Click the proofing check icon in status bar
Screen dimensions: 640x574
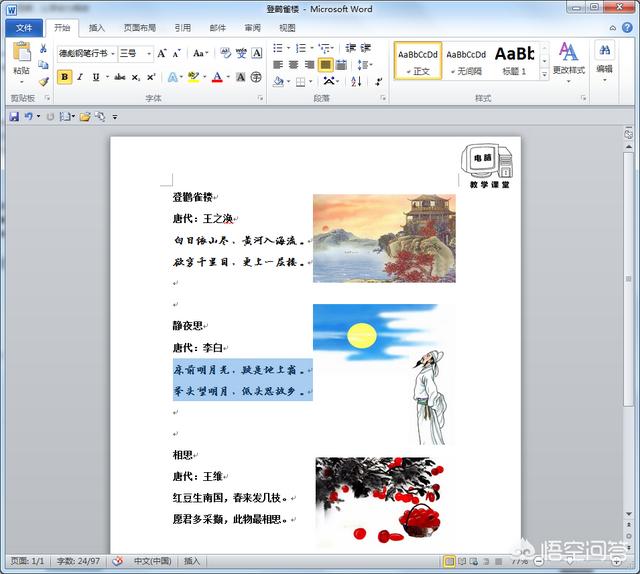pos(118,561)
